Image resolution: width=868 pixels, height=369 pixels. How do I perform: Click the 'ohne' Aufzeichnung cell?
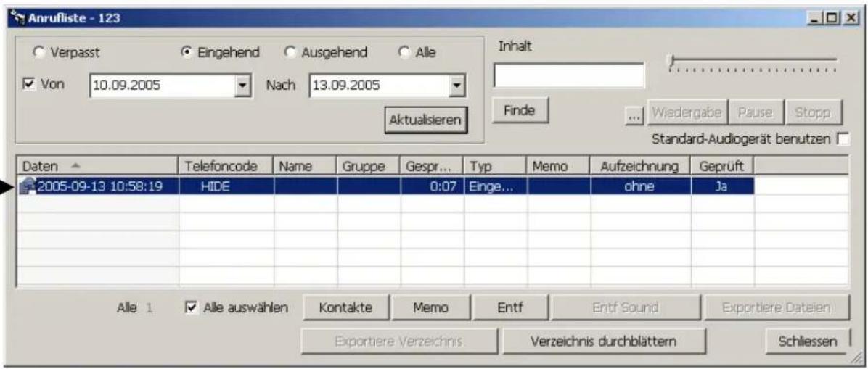[x=641, y=186]
